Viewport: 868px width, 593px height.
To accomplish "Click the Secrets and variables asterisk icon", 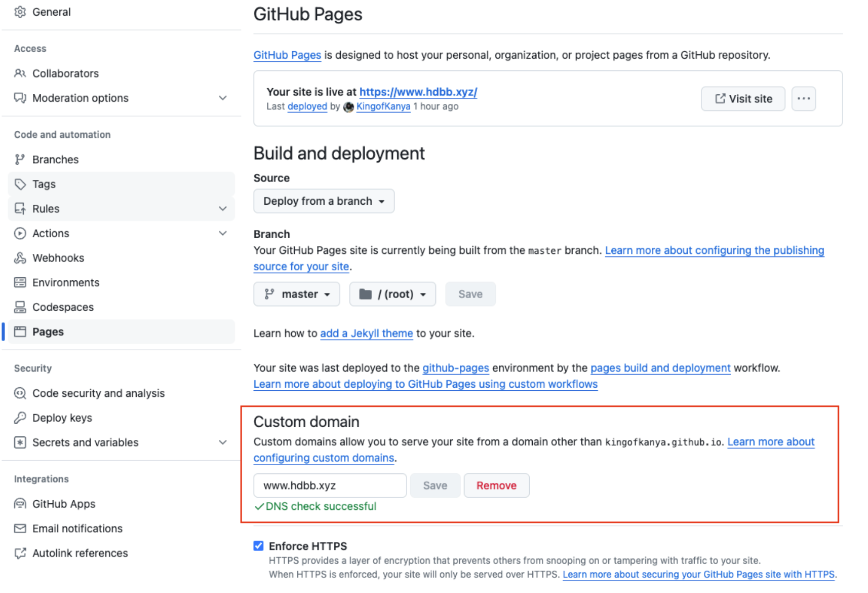I will [x=20, y=442].
